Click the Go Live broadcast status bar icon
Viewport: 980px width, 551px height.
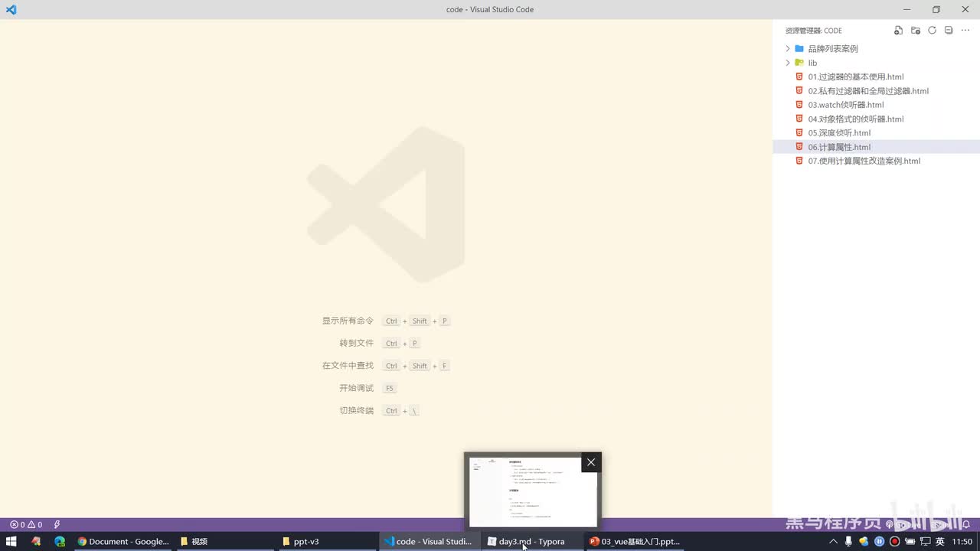click(x=890, y=525)
